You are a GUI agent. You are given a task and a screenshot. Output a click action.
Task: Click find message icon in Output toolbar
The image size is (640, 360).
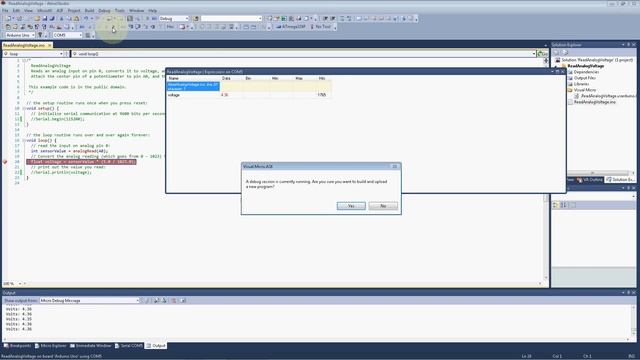click(x=147, y=300)
